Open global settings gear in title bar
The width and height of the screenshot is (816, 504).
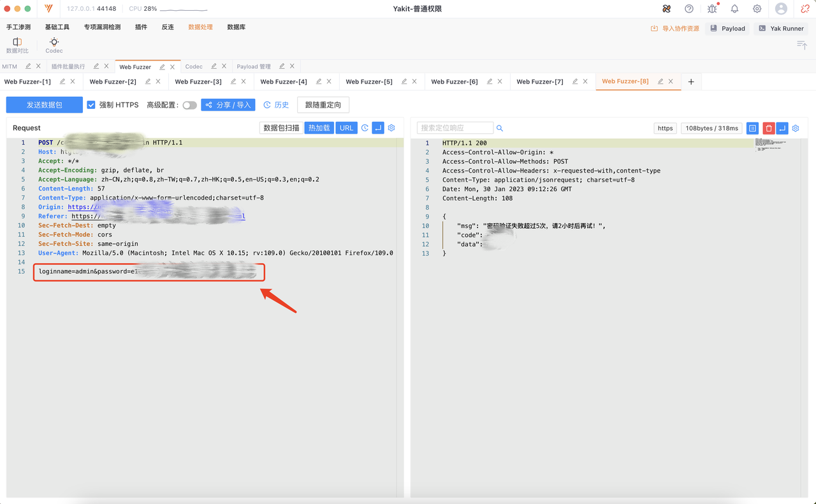pyautogui.click(x=757, y=9)
